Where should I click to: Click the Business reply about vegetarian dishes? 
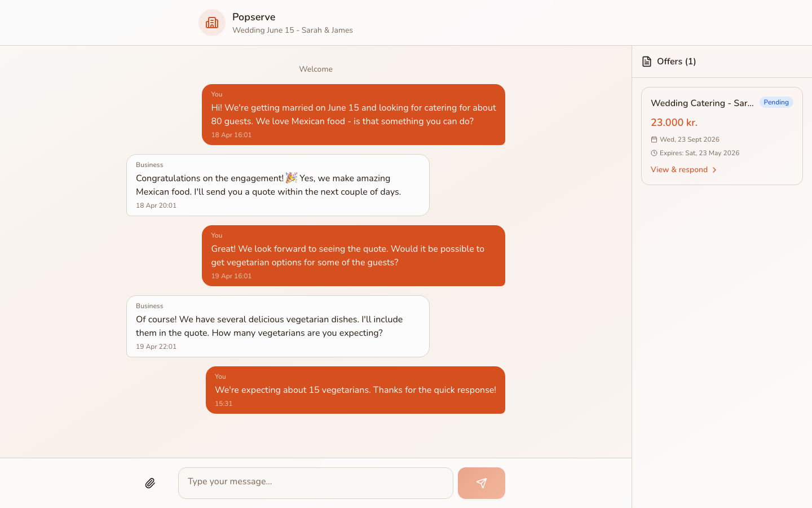(277, 326)
